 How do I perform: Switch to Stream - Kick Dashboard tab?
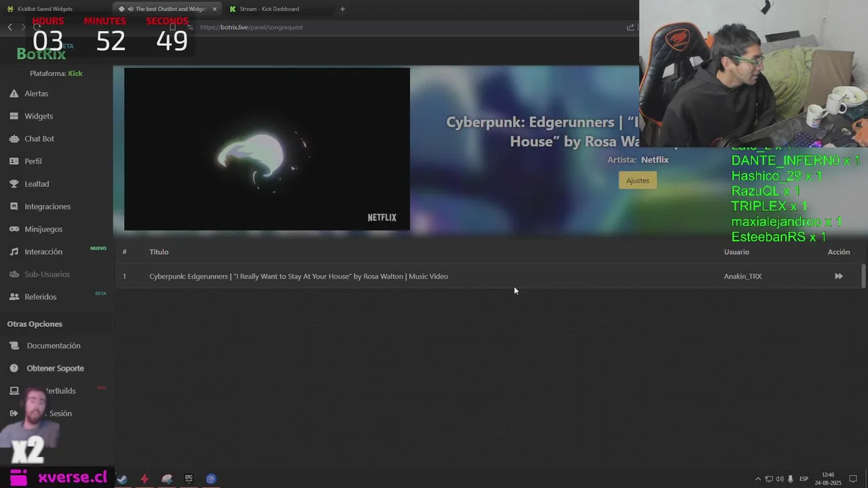click(x=269, y=9)
